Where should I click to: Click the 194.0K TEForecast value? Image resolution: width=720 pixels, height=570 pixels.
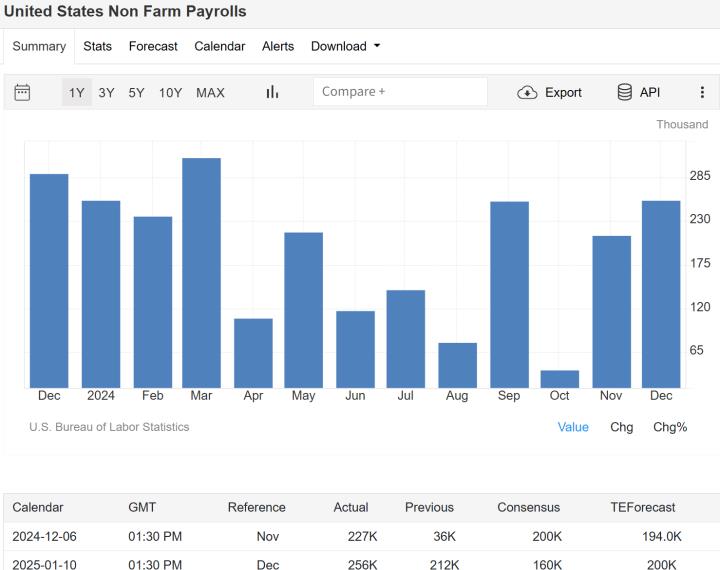tap(662, 536)
